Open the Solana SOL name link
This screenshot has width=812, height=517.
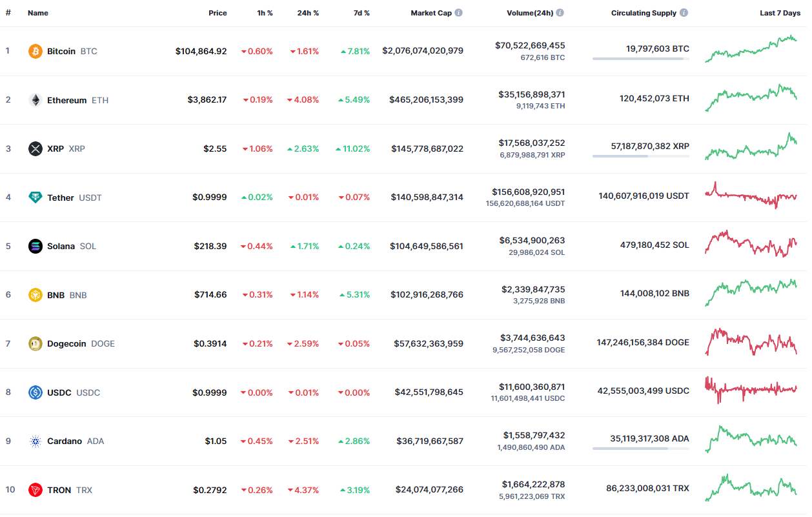click(x=72, y=246)
